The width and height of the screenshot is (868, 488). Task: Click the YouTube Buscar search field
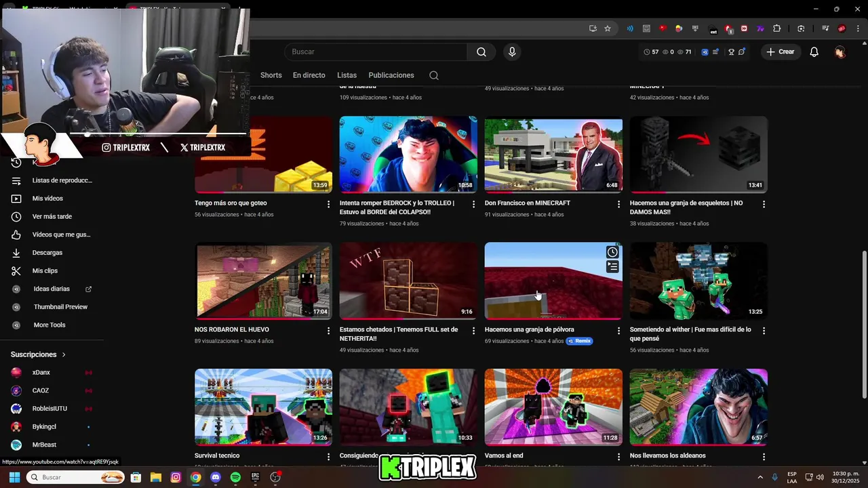(x=375, y=52)
